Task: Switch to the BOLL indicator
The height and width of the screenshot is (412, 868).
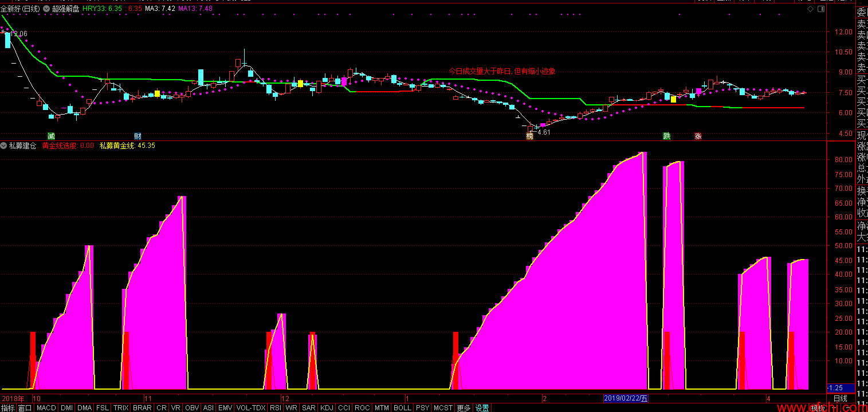Action: pyautogui.click(x=403, y=408)
